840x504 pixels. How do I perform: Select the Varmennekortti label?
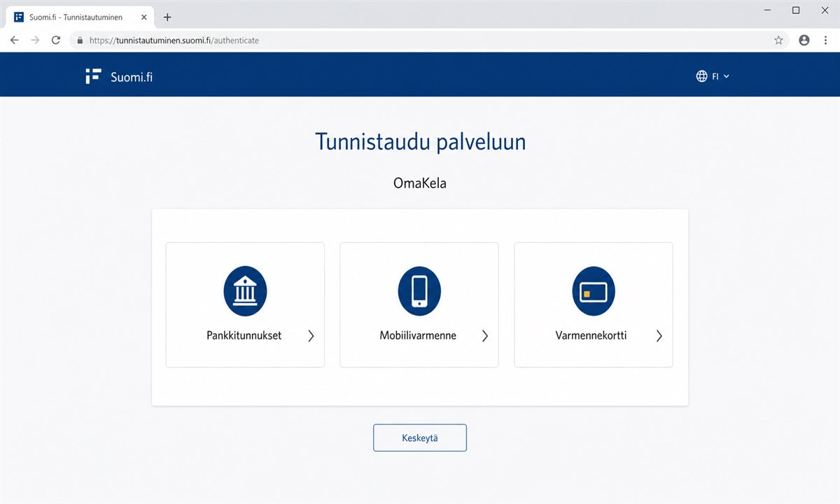click(x=591, y=335)
